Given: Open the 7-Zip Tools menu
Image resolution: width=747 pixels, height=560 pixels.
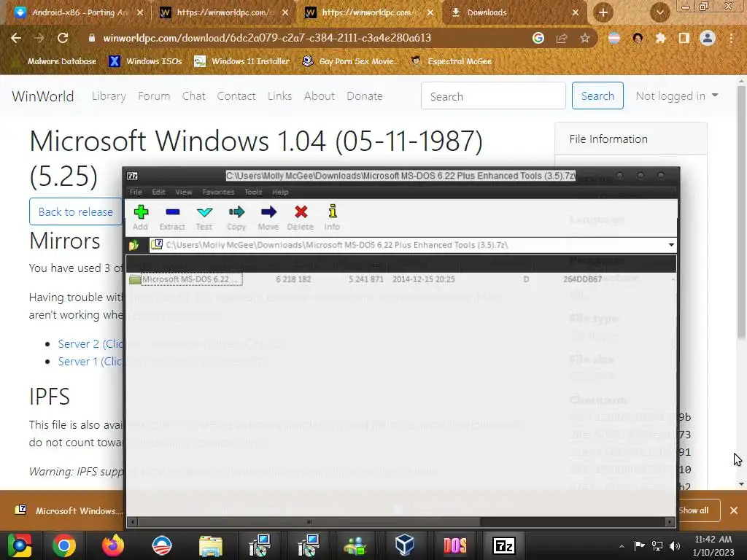Looking at the screenshot, I should coord(253,192).
